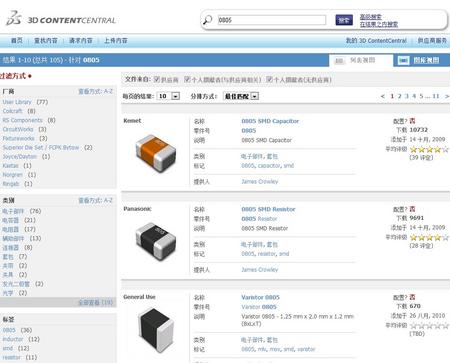Go to previous results page arrow

(x=383, y=96)
